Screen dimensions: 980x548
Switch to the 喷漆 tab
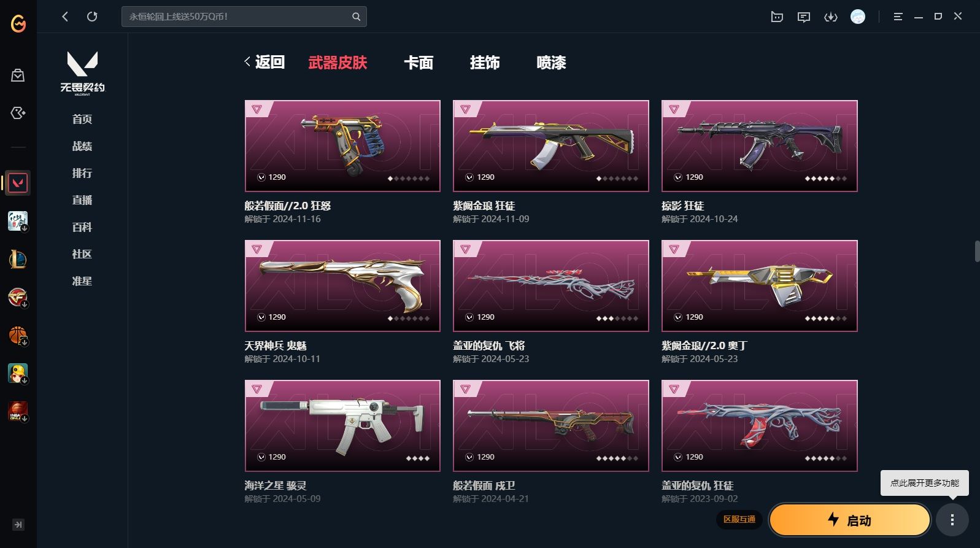pos(551,63)
